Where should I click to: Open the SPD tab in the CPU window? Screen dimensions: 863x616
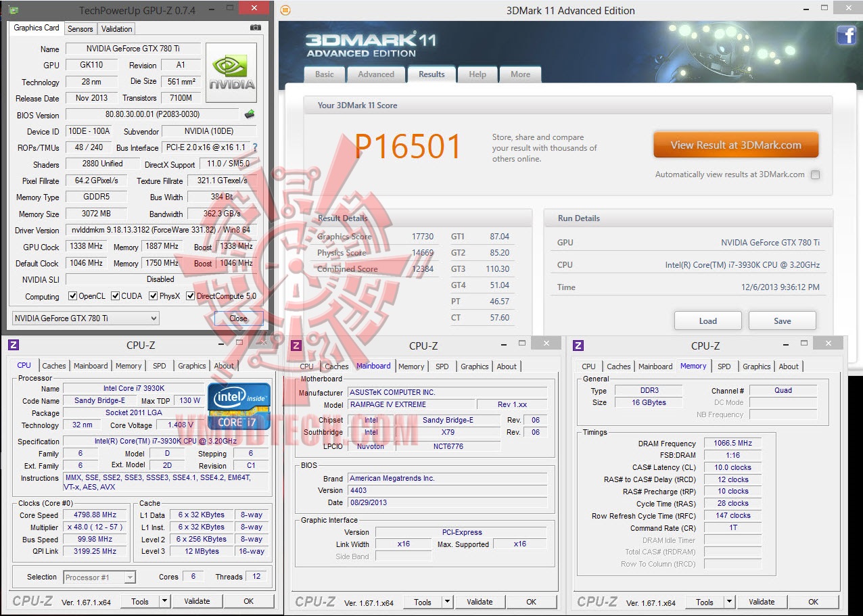pyautogui.click(x=159, y=366)
